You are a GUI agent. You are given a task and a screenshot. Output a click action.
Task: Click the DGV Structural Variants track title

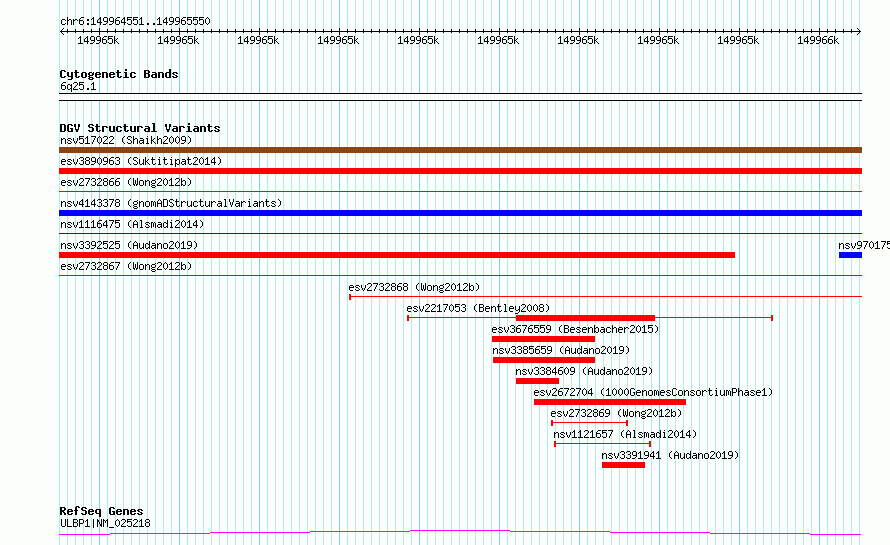click(x=140, y=128)
